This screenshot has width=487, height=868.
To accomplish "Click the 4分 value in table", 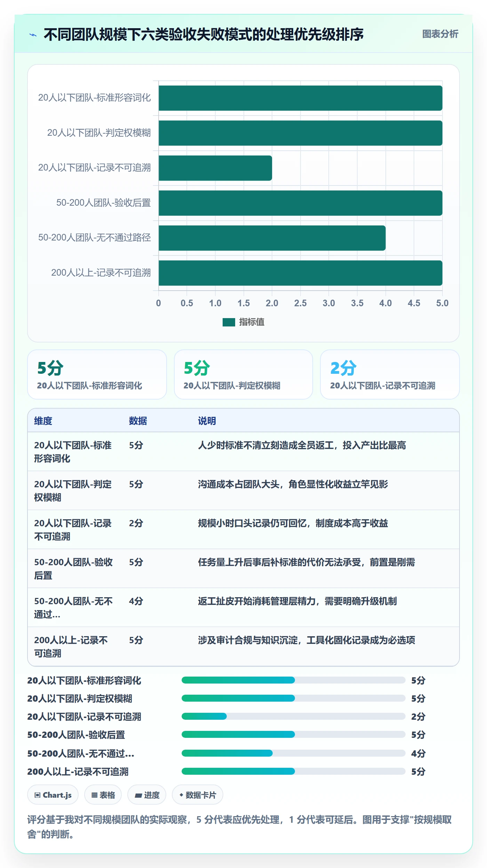I will click(x=136, y=601).
